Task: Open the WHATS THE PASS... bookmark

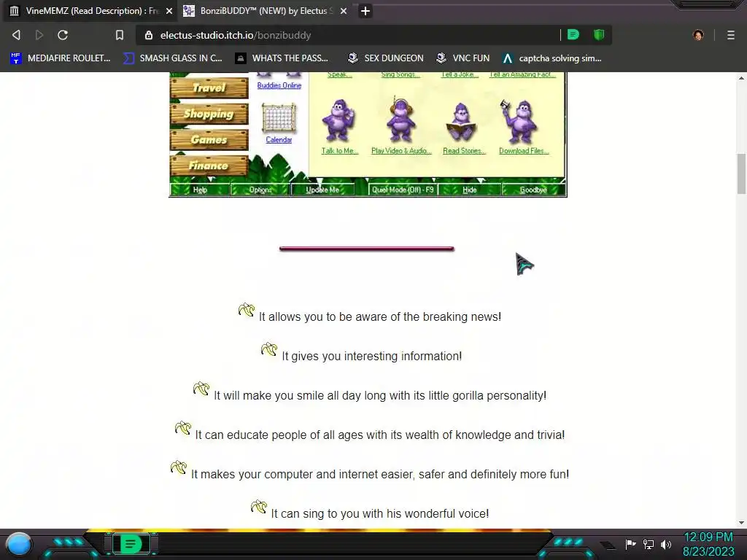Action: pos(282,58)
